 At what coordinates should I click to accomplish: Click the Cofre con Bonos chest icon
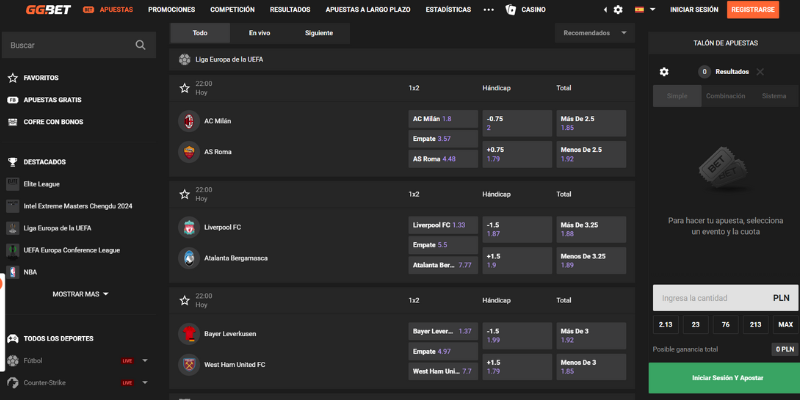click(x=13, y=122)
